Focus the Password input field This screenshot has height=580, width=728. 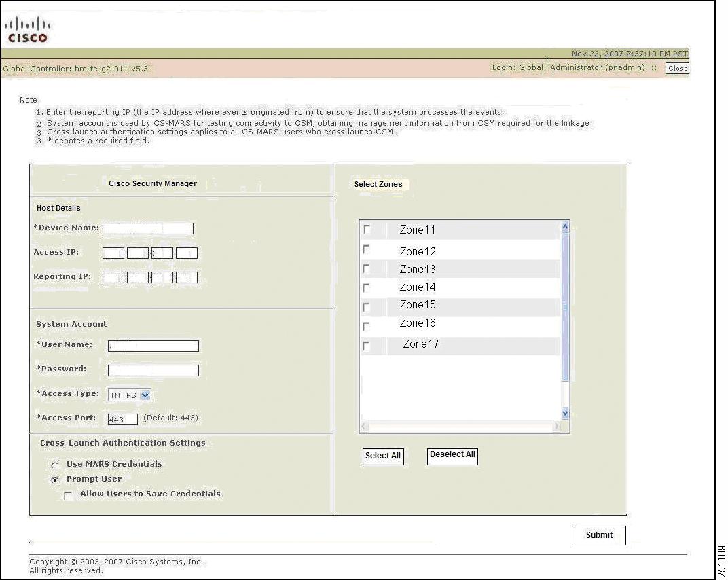tap(153, 370)
